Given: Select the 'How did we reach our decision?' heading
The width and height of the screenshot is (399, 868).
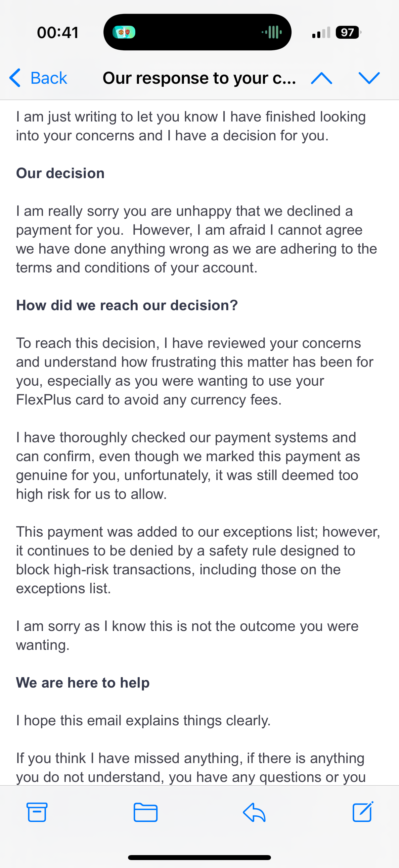Looking at the screenshot, I should point(127,305).
